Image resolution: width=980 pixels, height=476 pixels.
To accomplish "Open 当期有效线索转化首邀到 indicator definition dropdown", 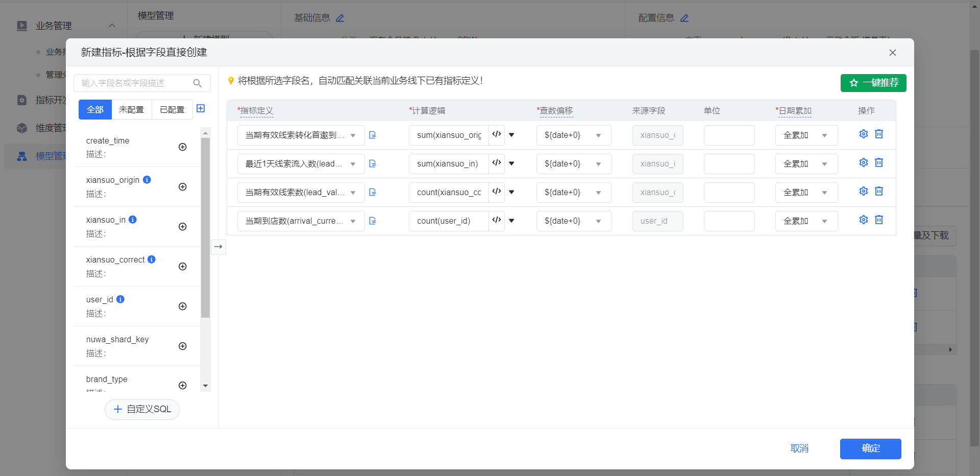I will [301, 135].
